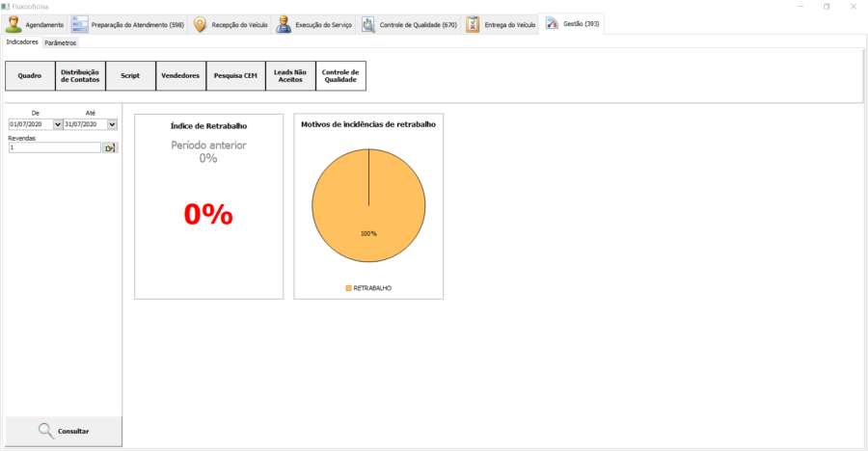Open Leads Não Aceitos indicator

290,76
